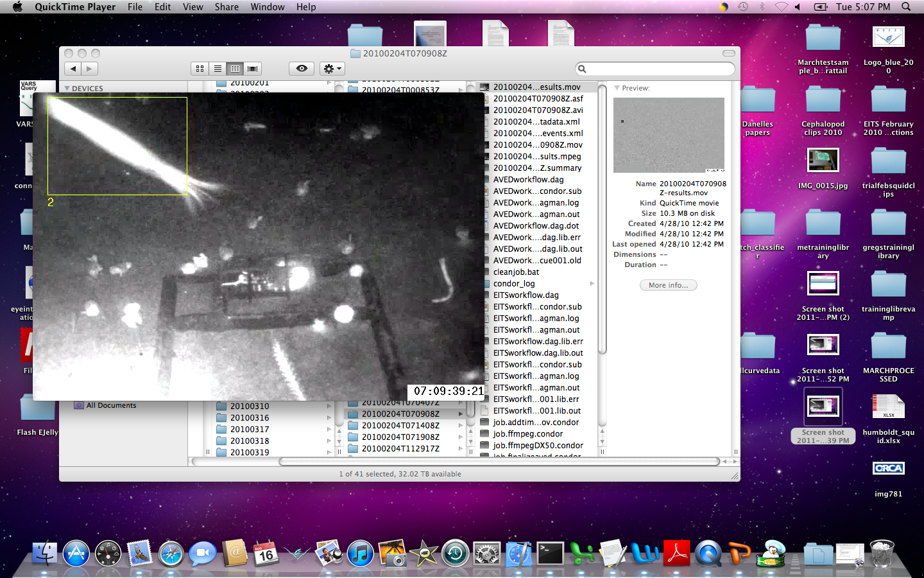Open the Action gear menu
Image resolution: width=924 pixels, height=578 pixels.
coord(332,69)
